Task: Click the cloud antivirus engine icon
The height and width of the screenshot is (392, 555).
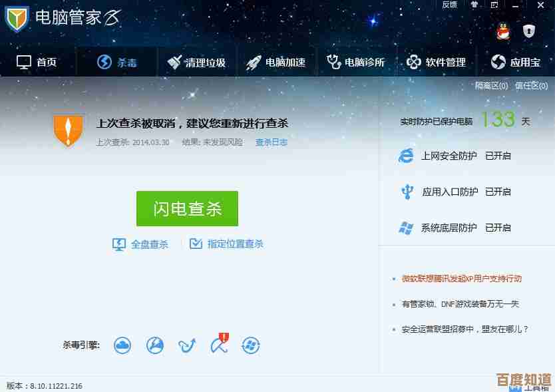Action: pos(122,345)
